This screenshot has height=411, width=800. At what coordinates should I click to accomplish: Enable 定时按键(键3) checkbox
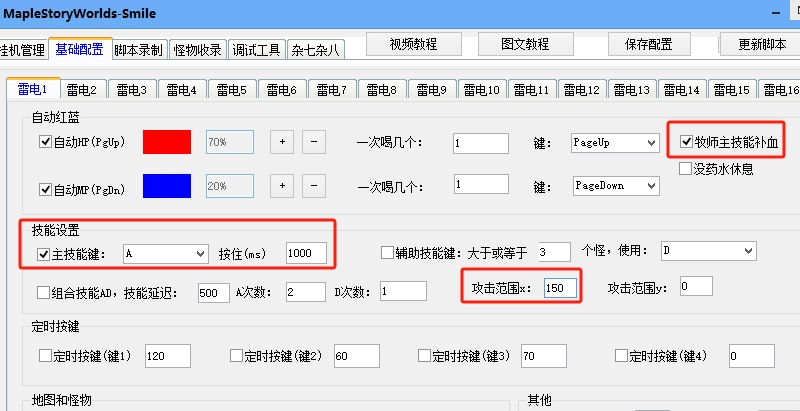tap(424, 355)
